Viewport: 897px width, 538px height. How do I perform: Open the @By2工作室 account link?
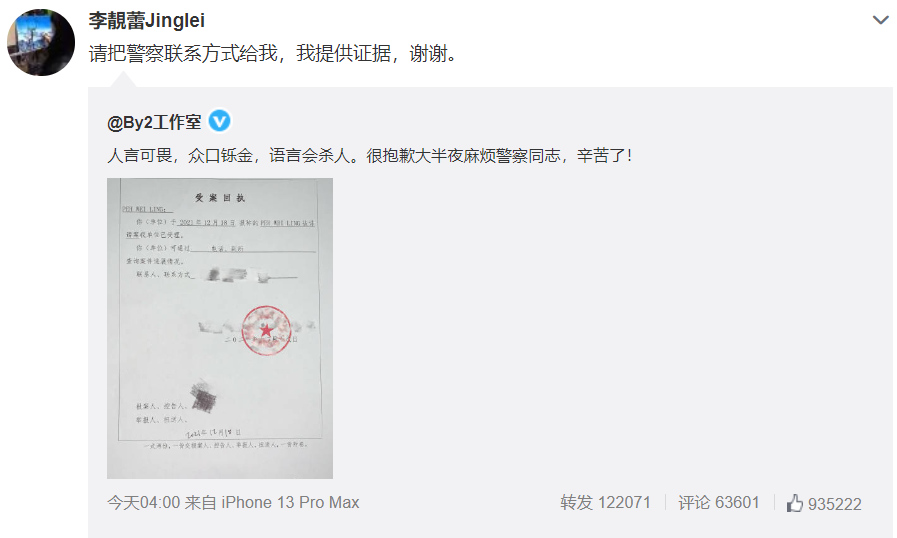coord(154,122)
